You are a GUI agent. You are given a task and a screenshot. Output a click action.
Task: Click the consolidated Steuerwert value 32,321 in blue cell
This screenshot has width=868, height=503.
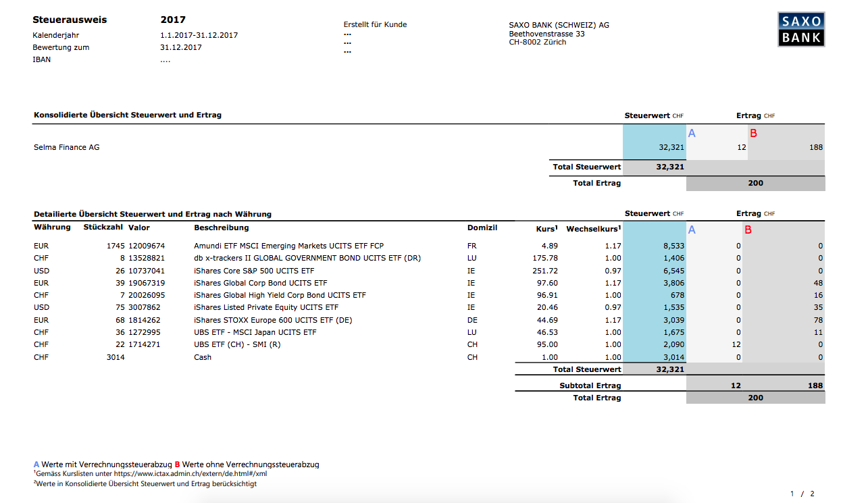click(x=671, y=147)
